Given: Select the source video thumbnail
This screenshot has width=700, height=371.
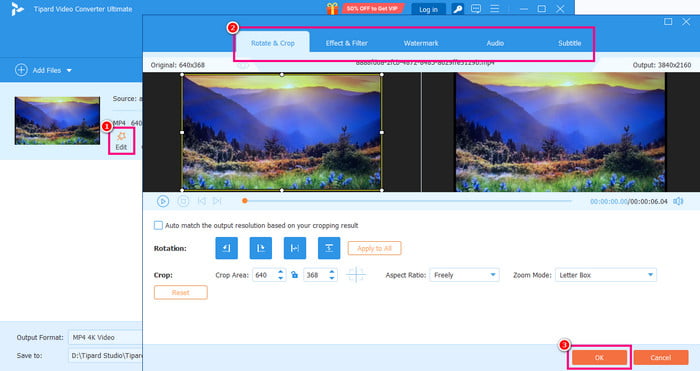Looking at the screenshot, I should 57,121.
